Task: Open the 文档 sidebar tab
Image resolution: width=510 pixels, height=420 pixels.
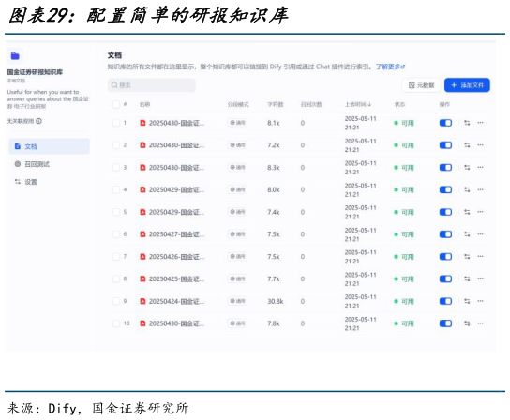Action: pyautogui.click(x=49, y=146)
